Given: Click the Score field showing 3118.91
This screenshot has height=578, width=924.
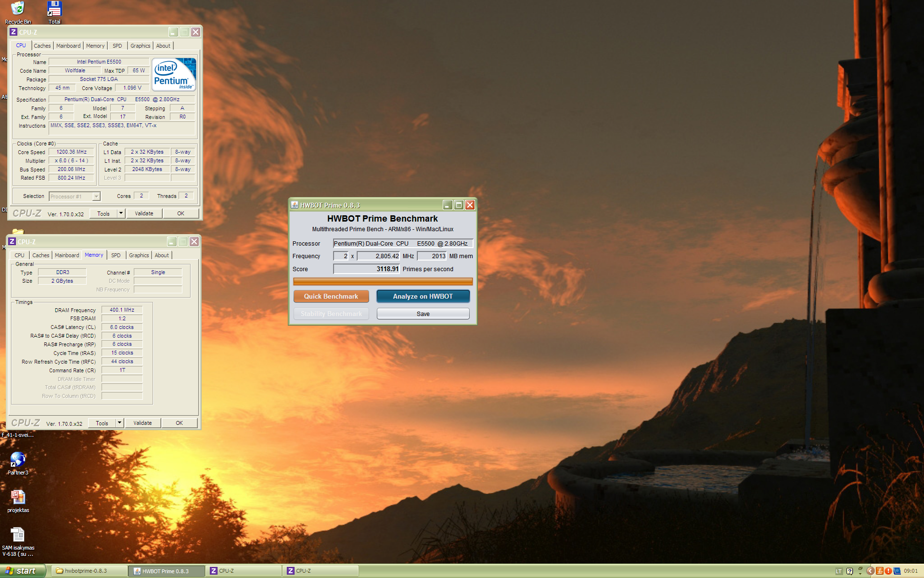Looking at the screenshot, I should click(x=367, y=269).
